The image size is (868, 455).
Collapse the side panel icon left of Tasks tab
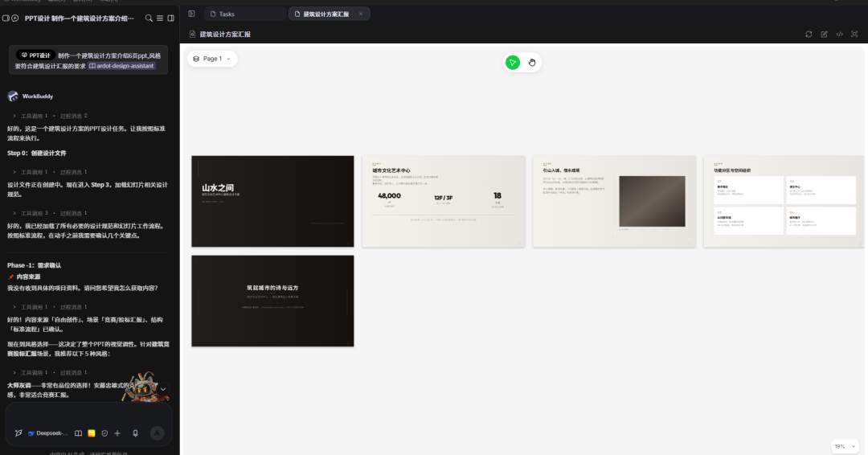pyautogui.click(x=191, y=14)
